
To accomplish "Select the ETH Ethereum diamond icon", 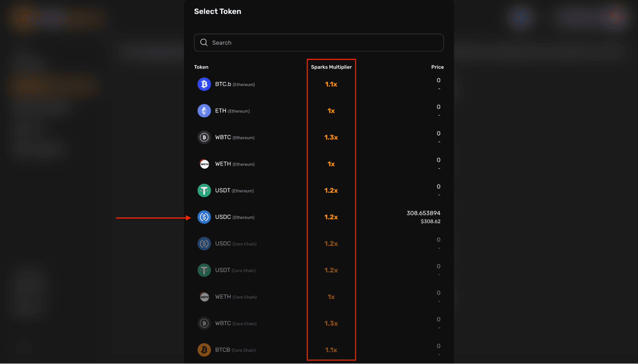I will pos(204,111).
